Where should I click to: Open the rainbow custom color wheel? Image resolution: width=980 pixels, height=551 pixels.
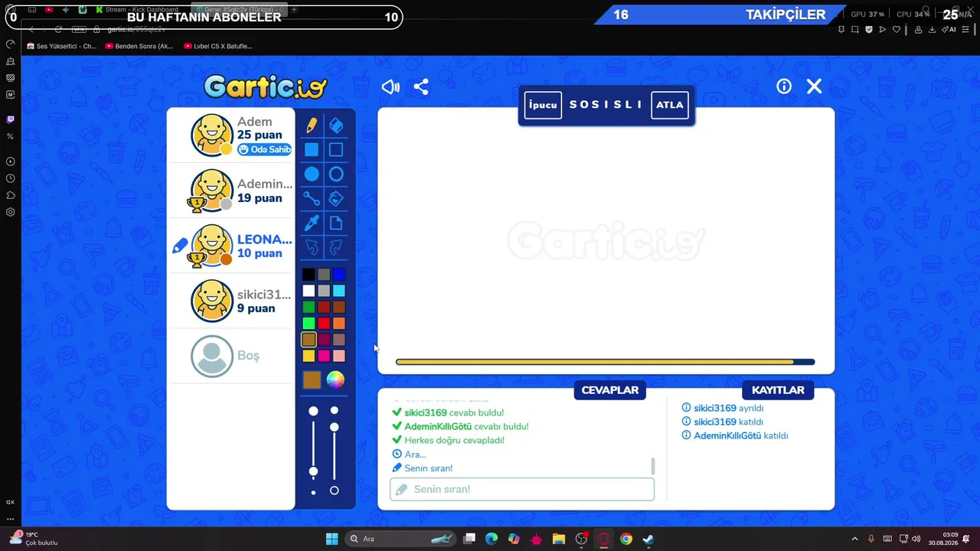(335, 380)
